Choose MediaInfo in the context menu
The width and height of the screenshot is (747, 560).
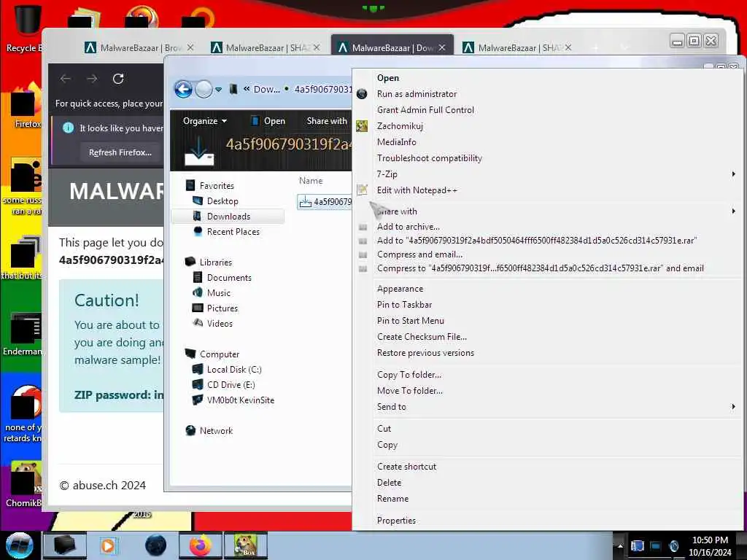coord(396,142)
